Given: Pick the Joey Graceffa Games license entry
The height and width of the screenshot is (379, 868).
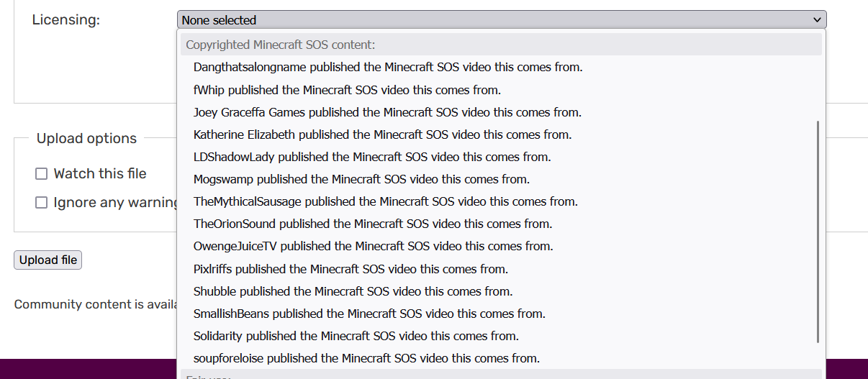Looking at the screenshot, I should [x=387, y=112].
